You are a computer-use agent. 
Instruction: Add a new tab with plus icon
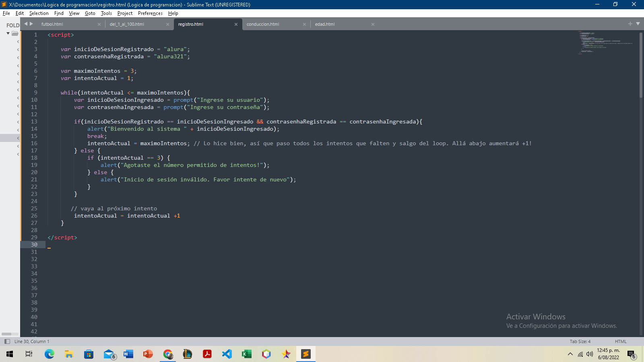coord(630,24)
